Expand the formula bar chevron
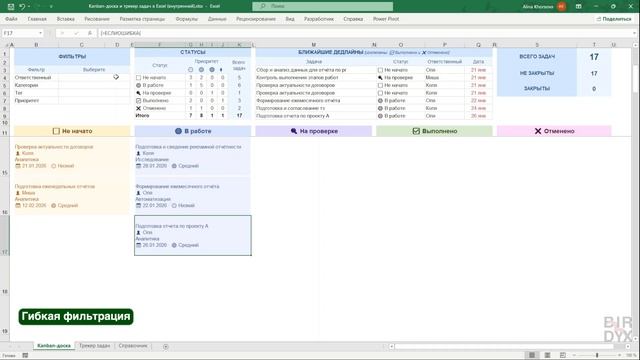640x360 pixels. 635,33
